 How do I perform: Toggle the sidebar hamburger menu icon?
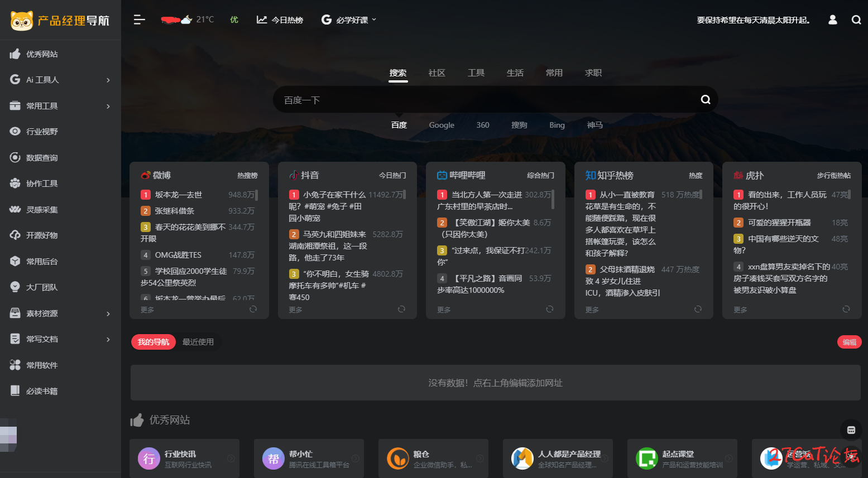[x=140, y=20]
